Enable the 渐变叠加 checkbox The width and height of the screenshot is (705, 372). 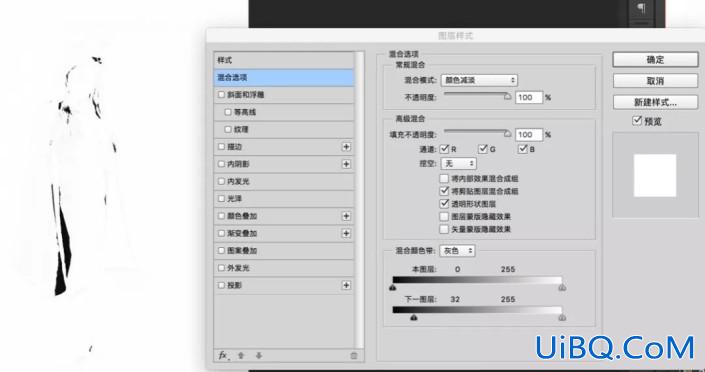pos(221,233)
